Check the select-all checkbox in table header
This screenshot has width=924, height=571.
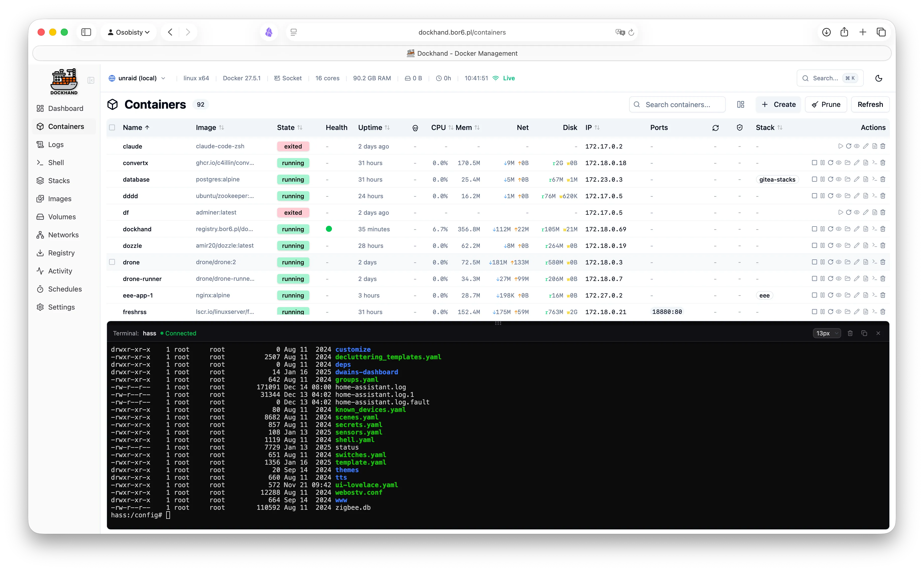(x=112, y=128)
